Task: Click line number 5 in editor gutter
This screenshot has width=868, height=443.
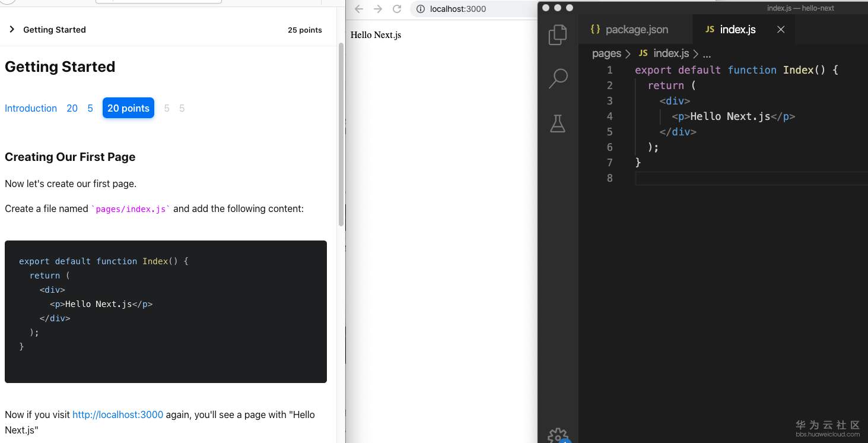Action: (609, 132)
